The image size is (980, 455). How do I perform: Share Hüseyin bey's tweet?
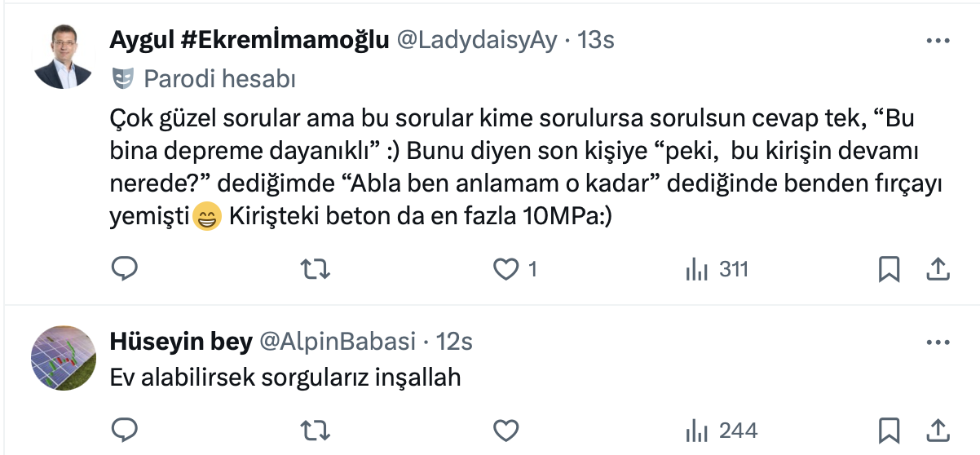coord(938,430)
